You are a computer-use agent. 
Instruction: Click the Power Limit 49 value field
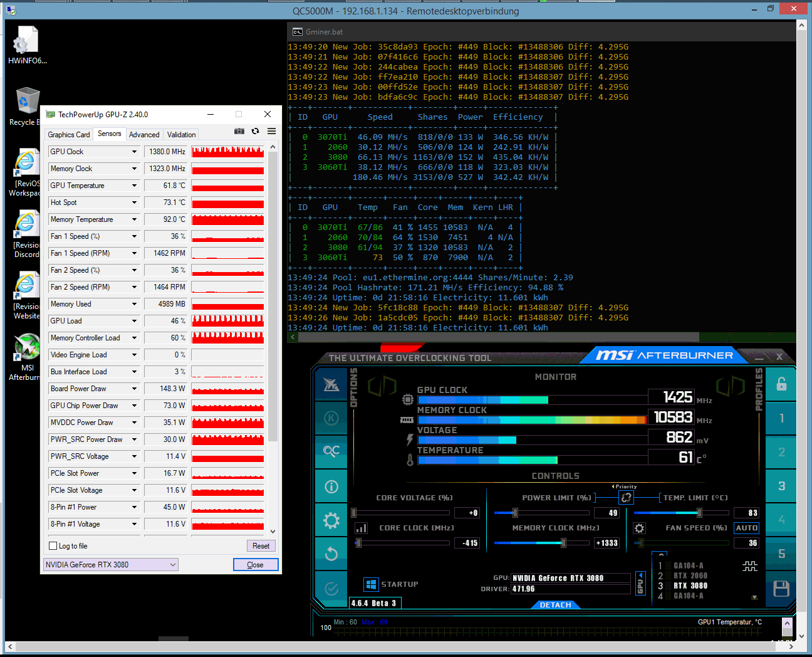pyautogui.click(x=606, y=513)
